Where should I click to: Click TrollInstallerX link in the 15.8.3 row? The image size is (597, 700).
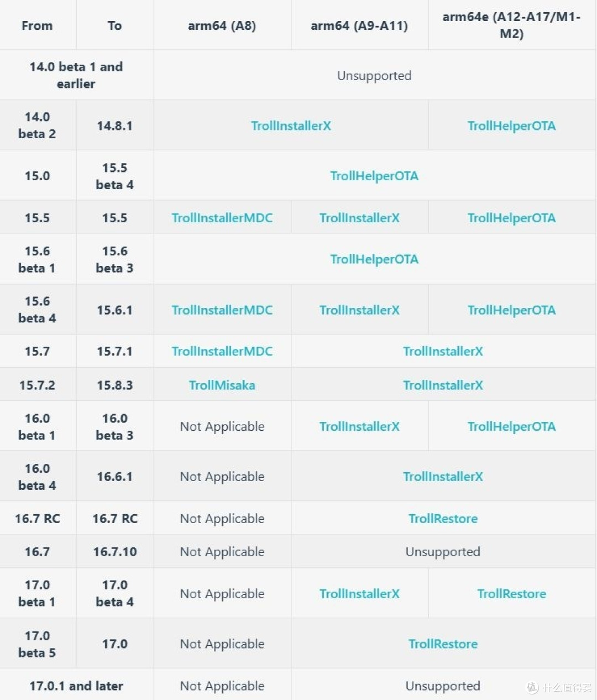tap(443, 385)
